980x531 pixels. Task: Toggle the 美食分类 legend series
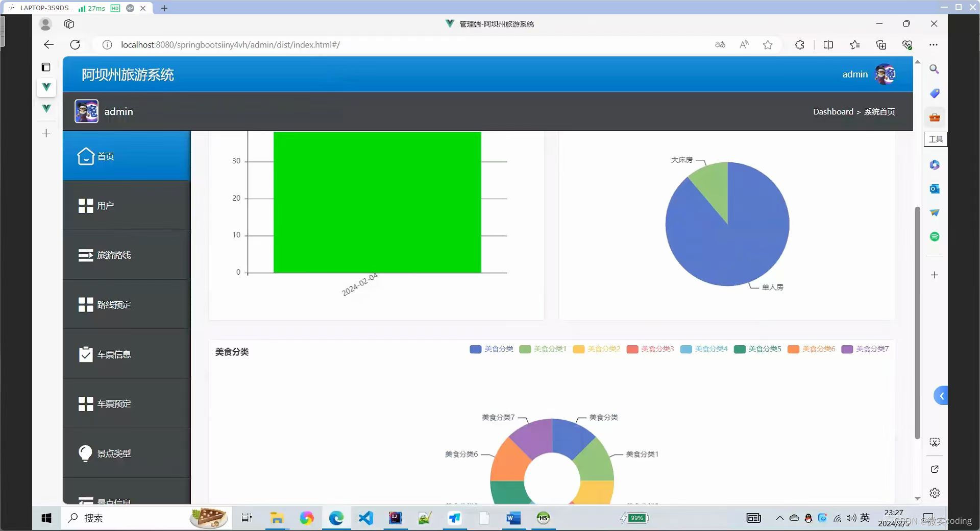(492, 349)
